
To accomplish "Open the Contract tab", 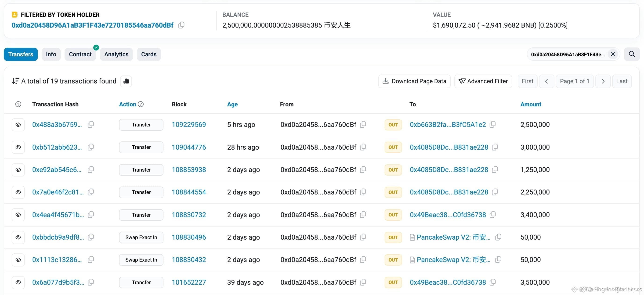I will (80, 54).
